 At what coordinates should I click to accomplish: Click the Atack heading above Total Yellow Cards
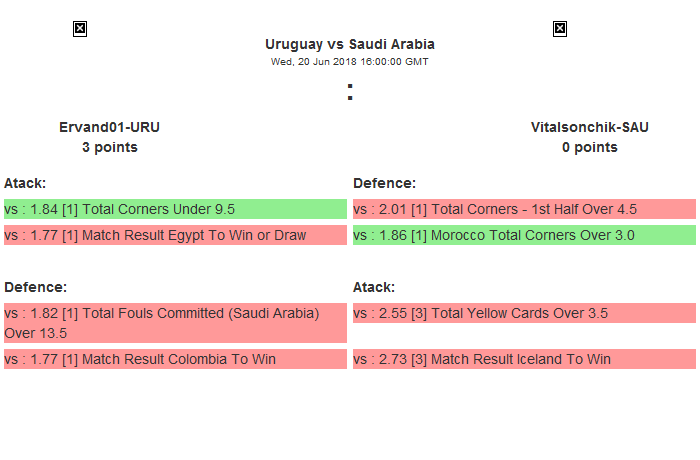374,287
